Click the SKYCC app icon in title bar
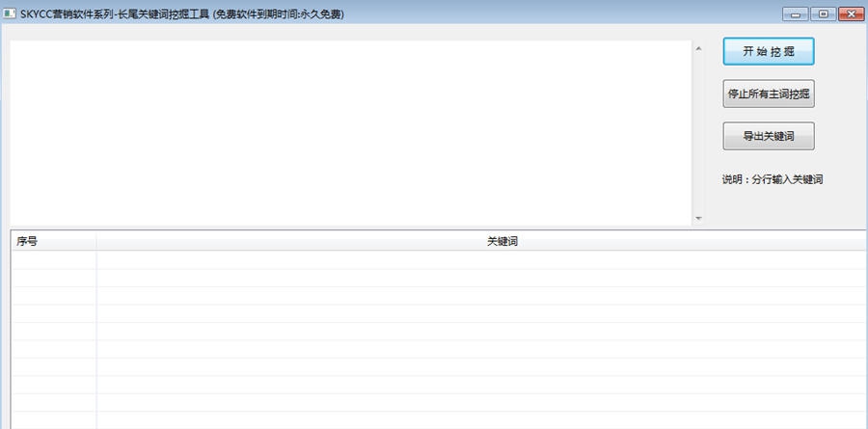The image size is (868, 429). pyautogui.click(x=10, y=14)
